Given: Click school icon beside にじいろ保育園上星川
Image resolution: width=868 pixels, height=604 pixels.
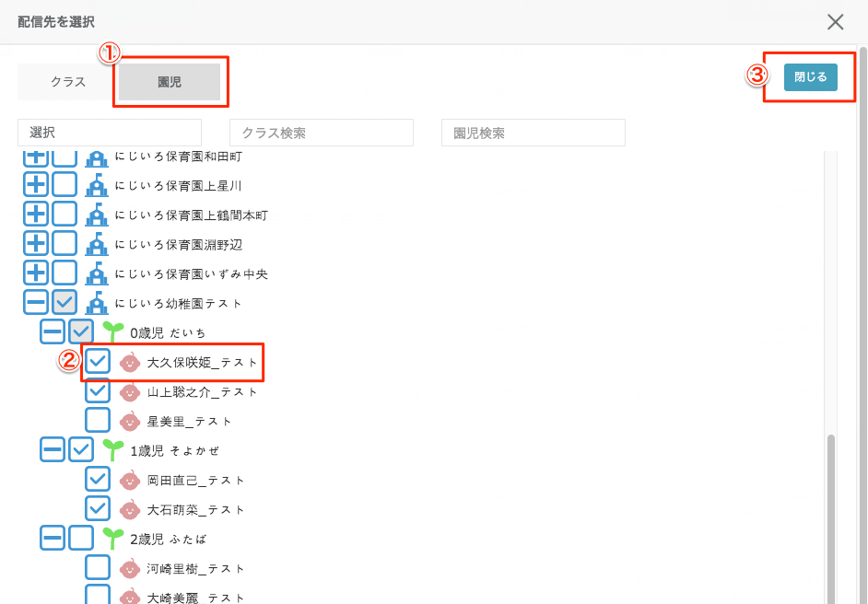Looking at the screenshot, I should (97, 186).
